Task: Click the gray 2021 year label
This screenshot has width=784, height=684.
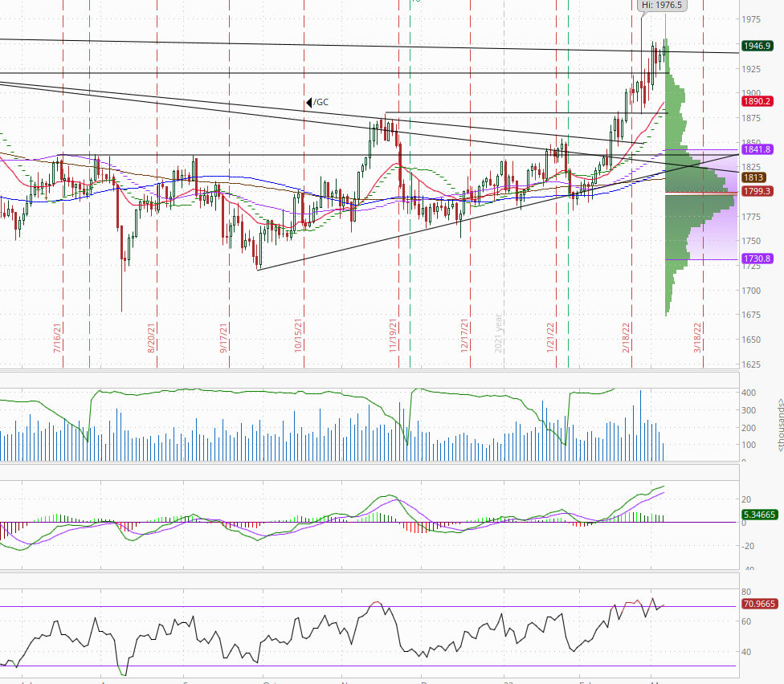Action: 499,333
